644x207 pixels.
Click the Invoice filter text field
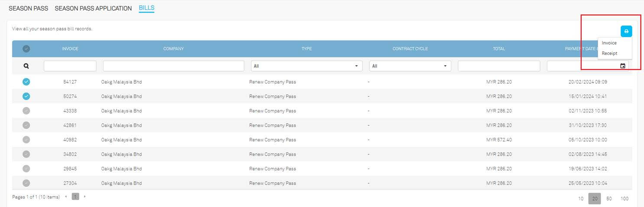pos(70,66)
